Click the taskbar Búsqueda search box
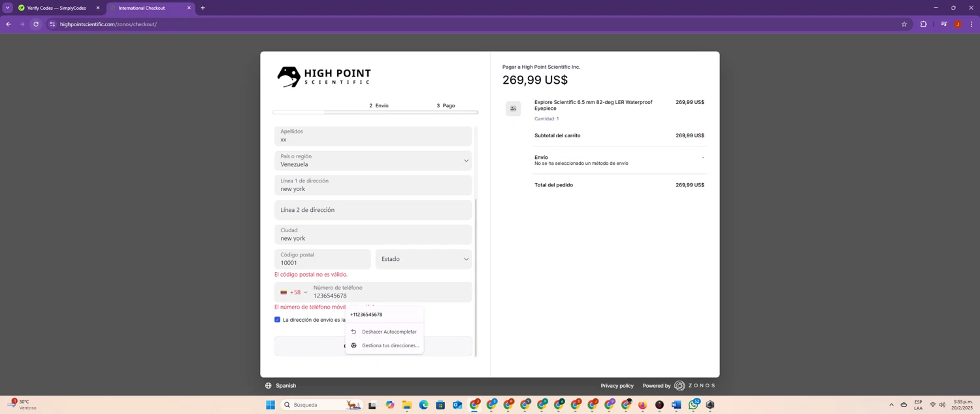980x414 pixels. point(321,405)
